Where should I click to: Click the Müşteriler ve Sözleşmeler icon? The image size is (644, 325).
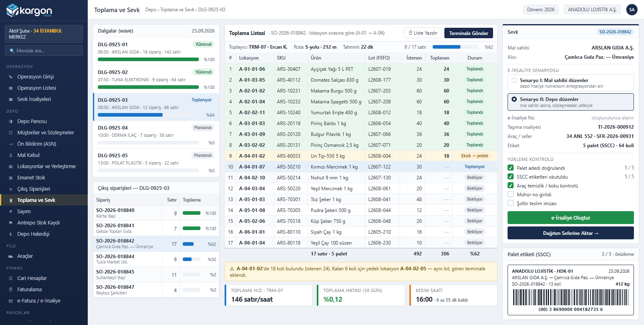[10, 133]
